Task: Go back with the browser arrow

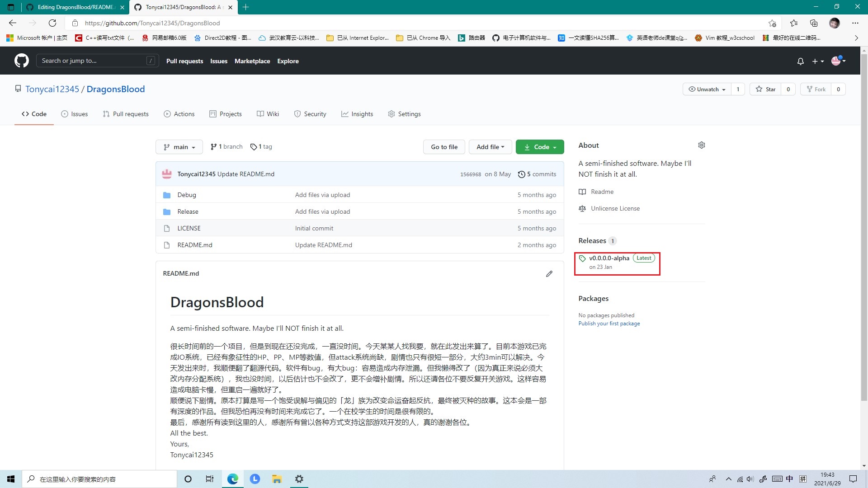Action: coord(13,23)
